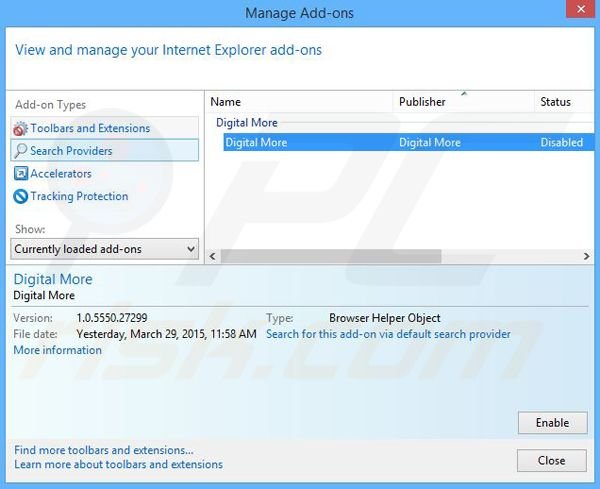Click the Accelerators arrow icon
The image size is (600, 489).
point(21,173)
